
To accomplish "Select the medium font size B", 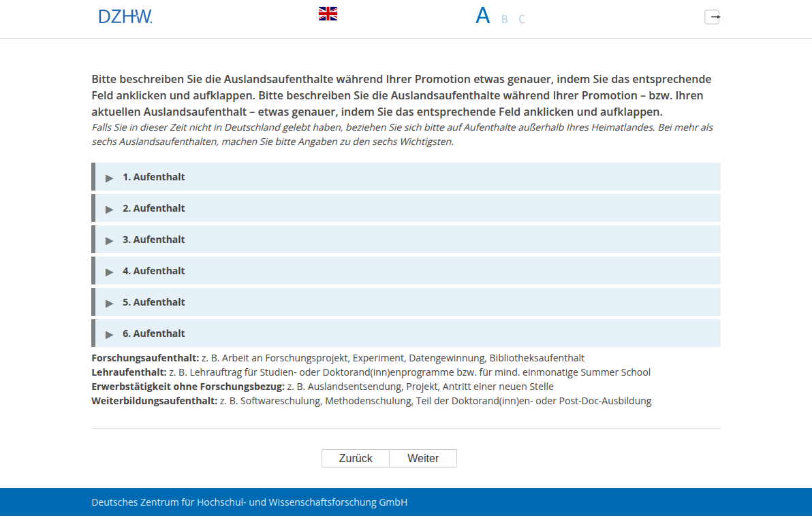I will click(x=504, y=19).
